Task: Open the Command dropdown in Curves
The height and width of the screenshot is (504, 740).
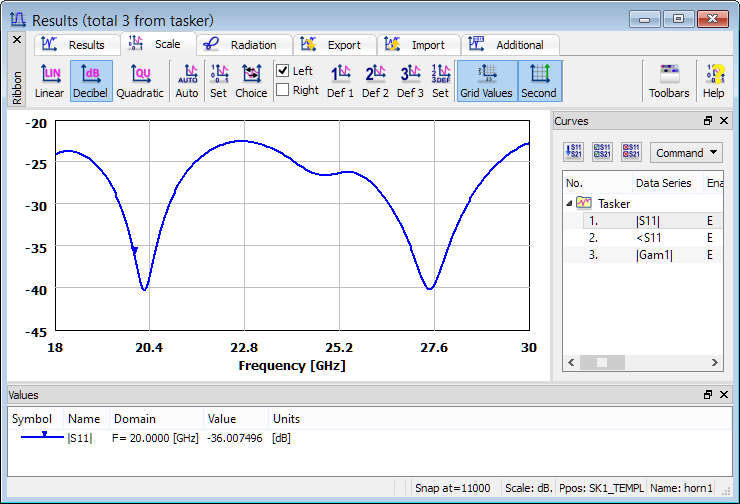Action: pos(686,153)
